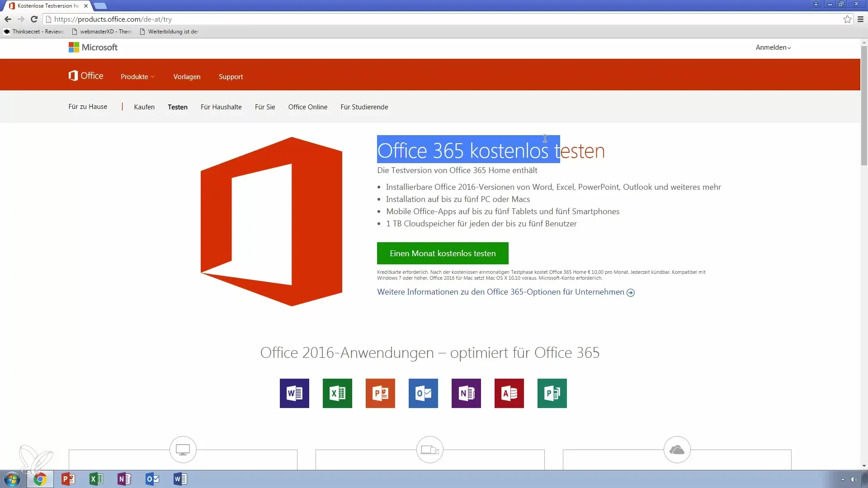This screenshot has height=488, width=868.
Task: Select the Office Online tab
Action: coord(308,107)
